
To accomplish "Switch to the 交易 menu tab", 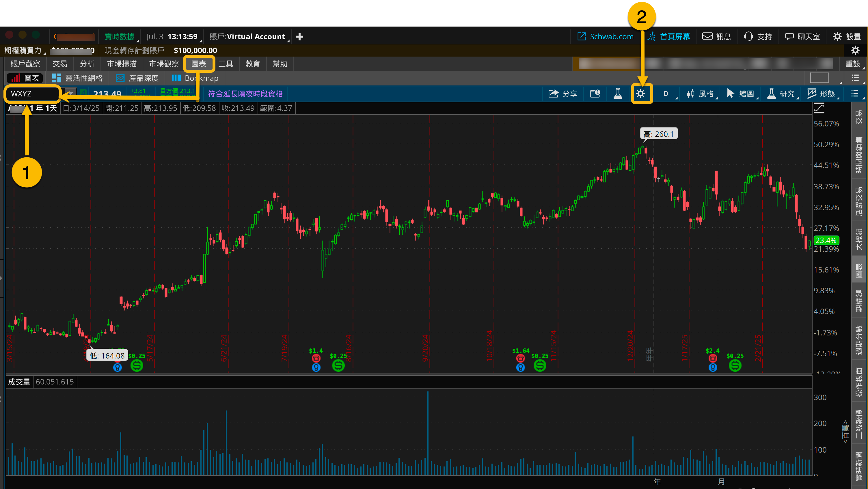I will click(60, 64).
